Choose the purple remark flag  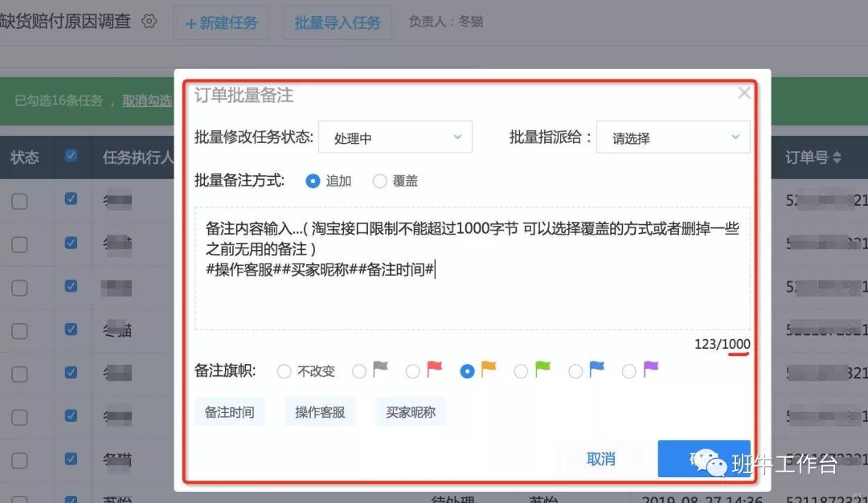(x=629, y=371)
